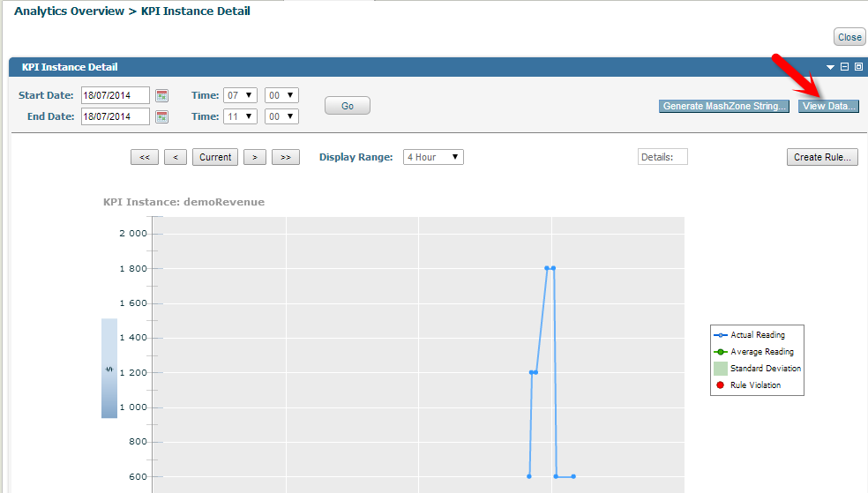Image resolution: width=868 pixels, height=493 pixels.
Task: Open the Create Rule dialog
Action: 822,157
